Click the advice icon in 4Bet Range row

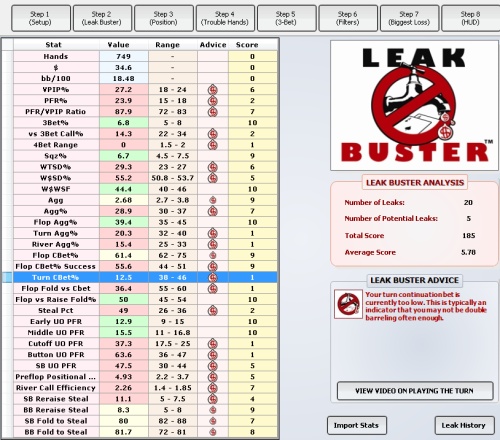(x=213, y=145)
